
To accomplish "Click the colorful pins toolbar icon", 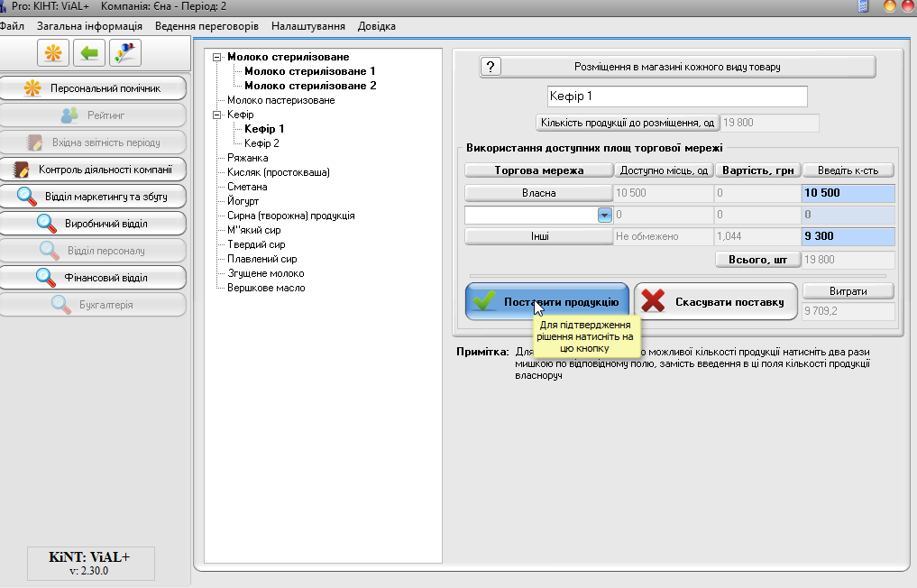I will coord(125,53).
